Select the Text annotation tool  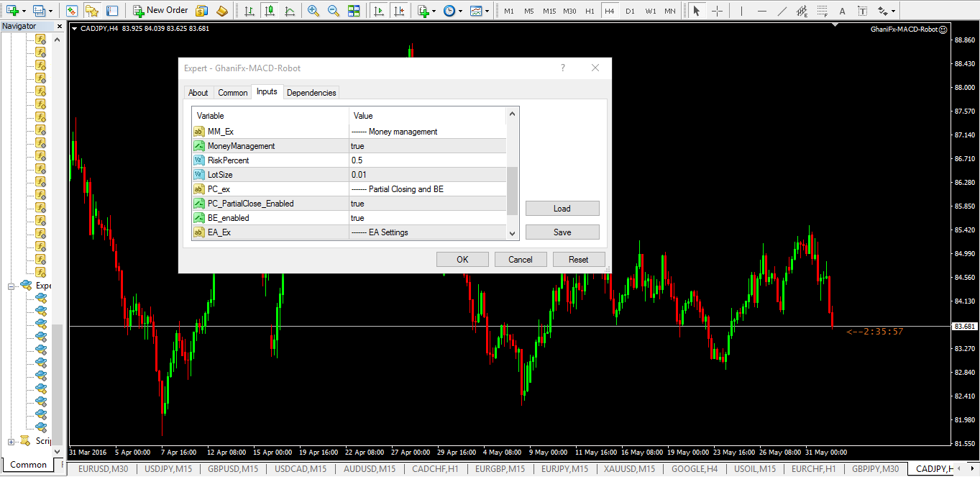(842, 10)
